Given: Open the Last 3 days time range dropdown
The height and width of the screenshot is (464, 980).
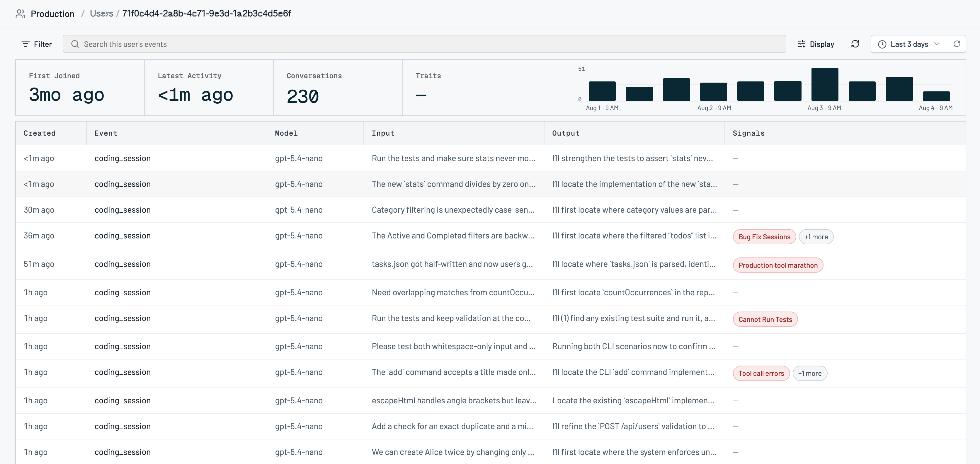Looking at the screenshot, I should click(x=909, y=44).
